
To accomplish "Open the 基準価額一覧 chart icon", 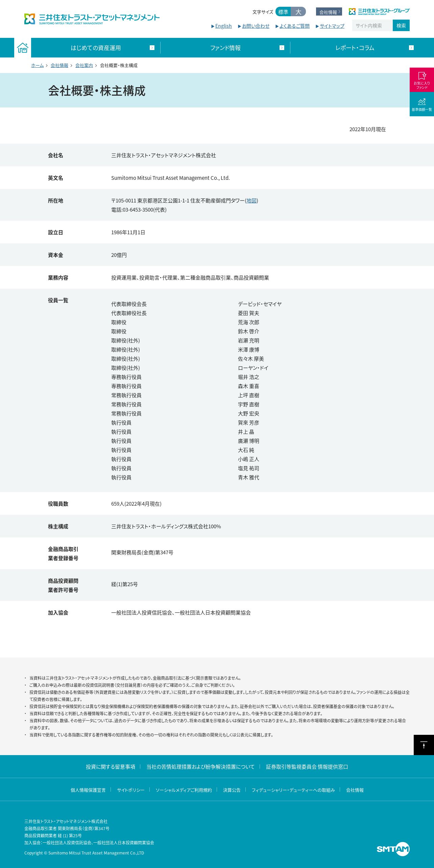I will [422, 104].
